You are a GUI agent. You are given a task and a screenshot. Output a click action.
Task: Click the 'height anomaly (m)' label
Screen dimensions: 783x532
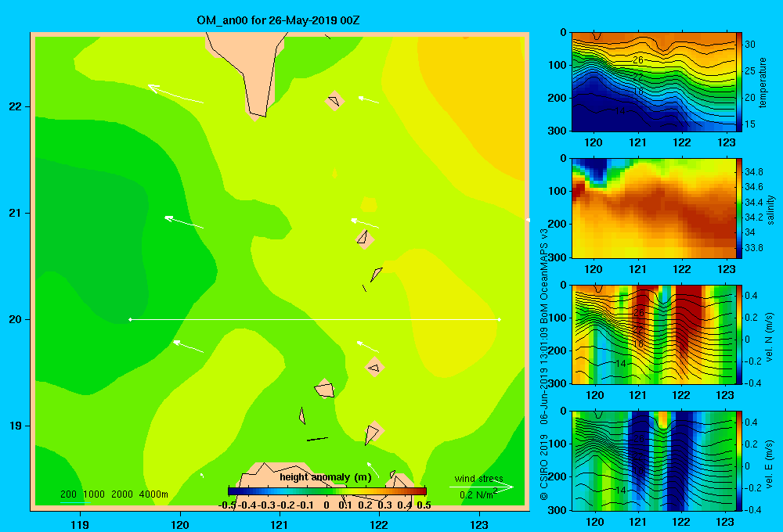(x=326, y=477)
